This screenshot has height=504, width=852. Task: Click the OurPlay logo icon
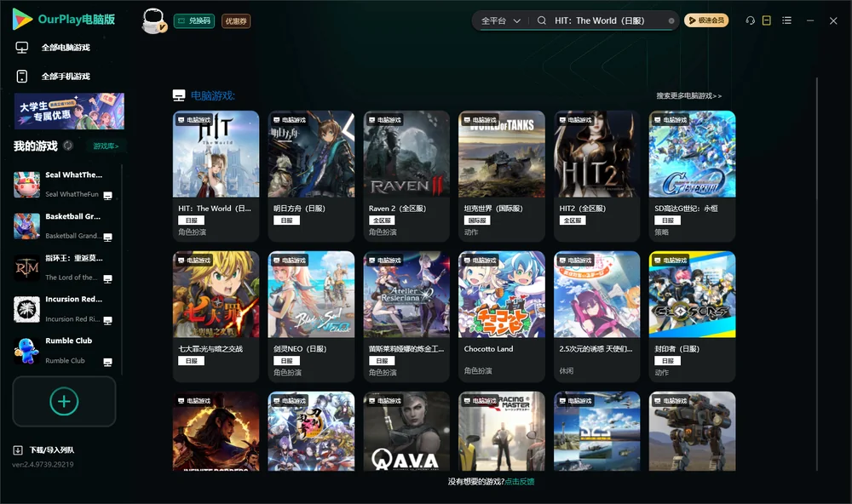tap(22, 19)
